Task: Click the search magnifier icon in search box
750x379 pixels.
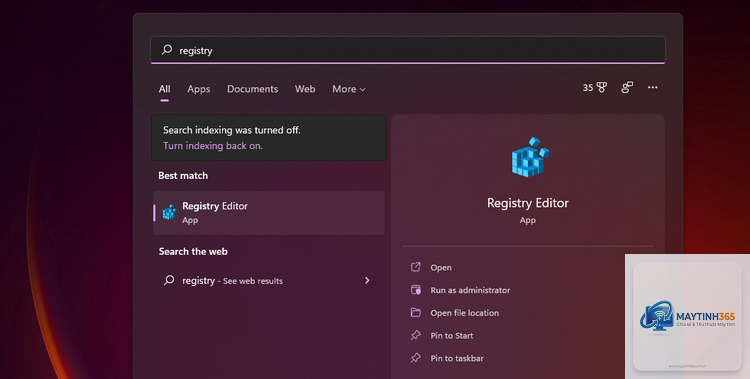Action: pos(166,49)
